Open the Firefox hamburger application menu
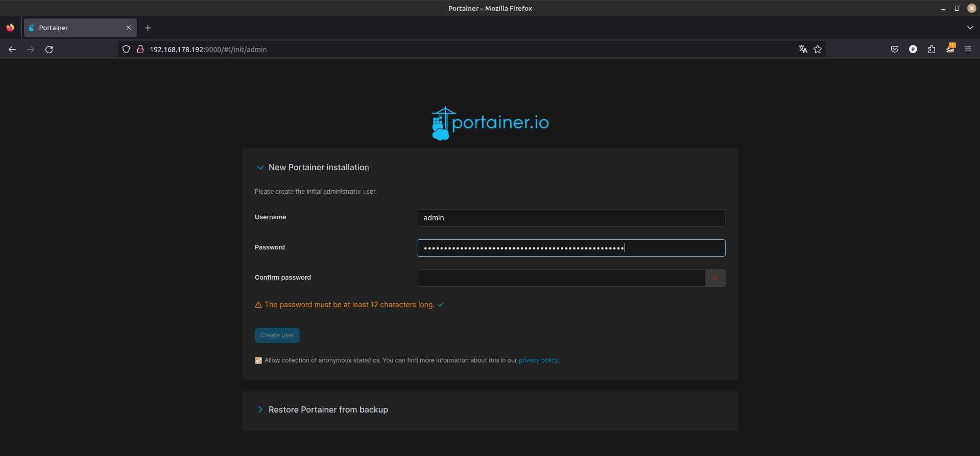 (x=968, y=49)
